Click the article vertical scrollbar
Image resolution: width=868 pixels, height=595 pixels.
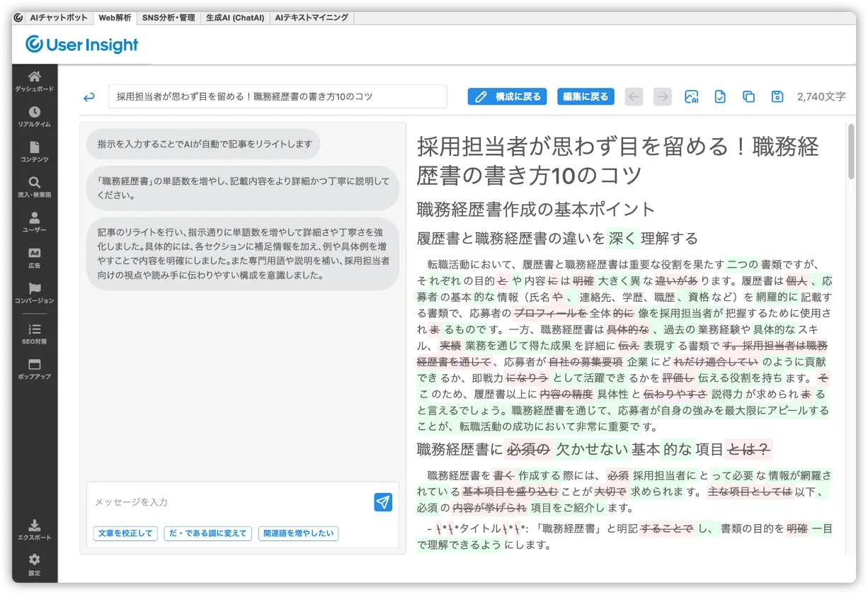coord(850,152)
